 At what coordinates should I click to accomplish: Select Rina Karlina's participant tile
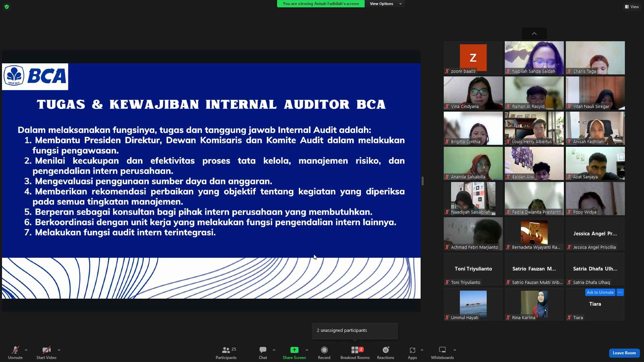click(534, 304)
